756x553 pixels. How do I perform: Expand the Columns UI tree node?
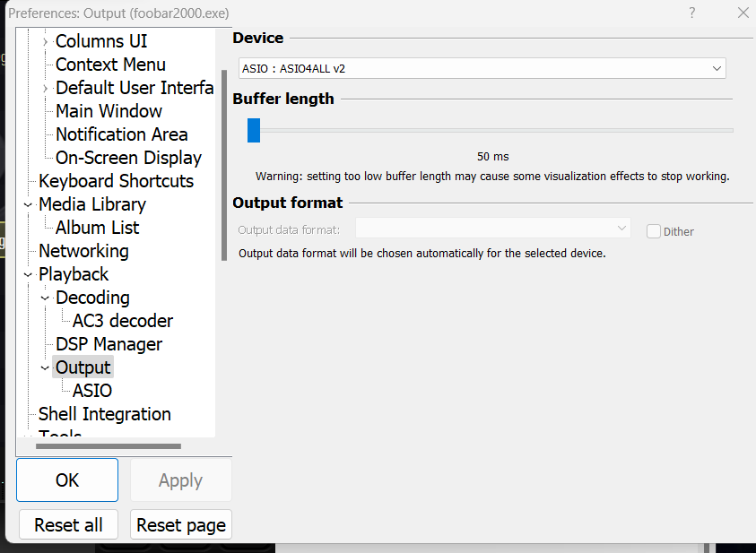pos(45,42)
